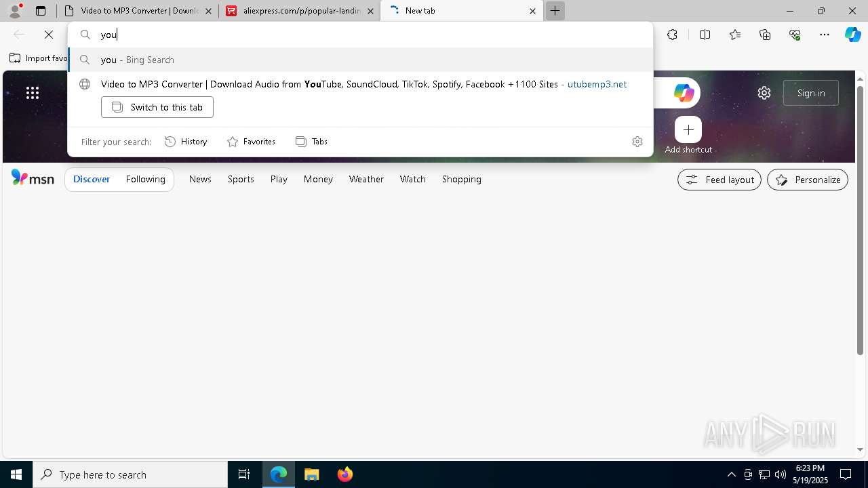
Task: Open the Money category
Action: tap(318, 180)
